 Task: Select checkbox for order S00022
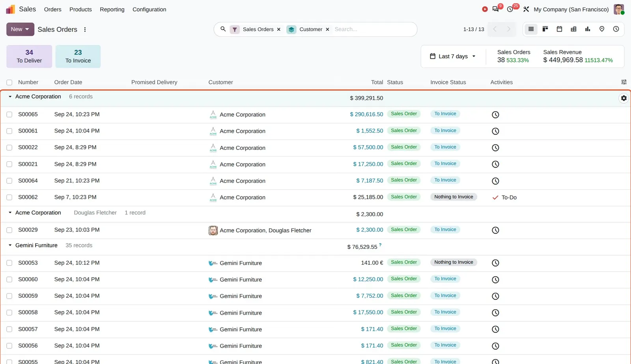pyautogui.click(x=9, y=147)
